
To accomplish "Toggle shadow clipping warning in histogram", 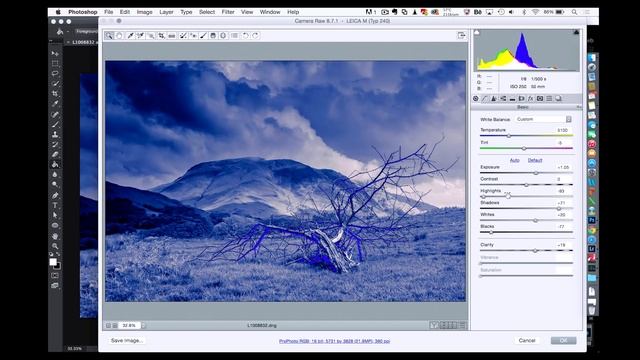I will point(477,32).
